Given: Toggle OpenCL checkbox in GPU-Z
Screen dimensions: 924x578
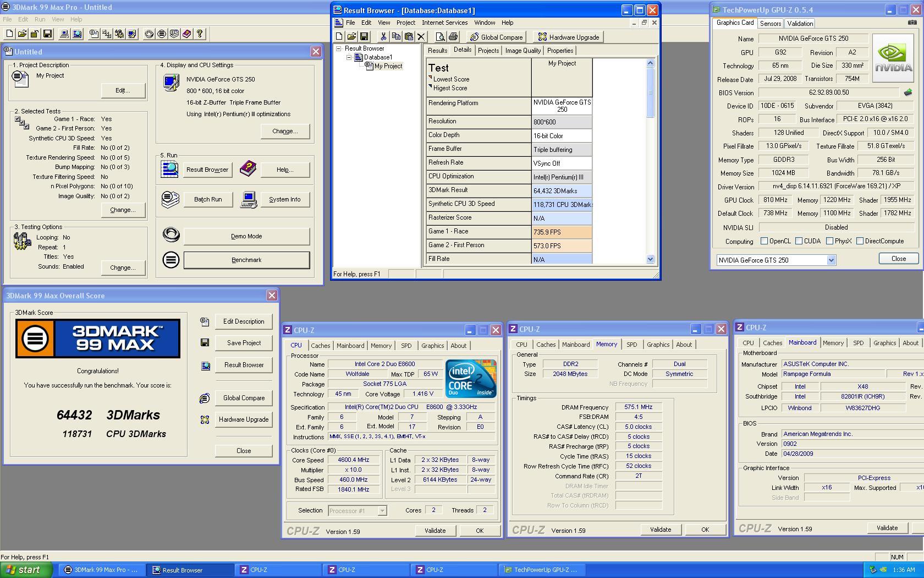Looking at the screenshot, I should [764, 241].
